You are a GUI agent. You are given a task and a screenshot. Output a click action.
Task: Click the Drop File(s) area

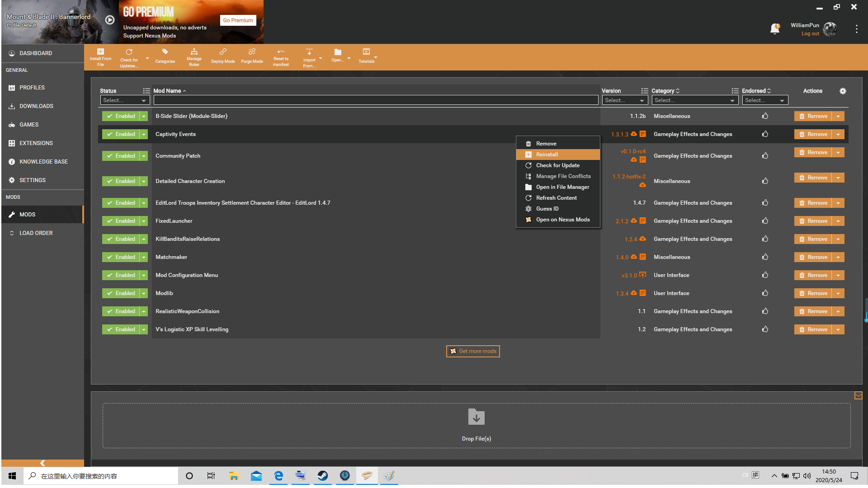pos(476,426)
